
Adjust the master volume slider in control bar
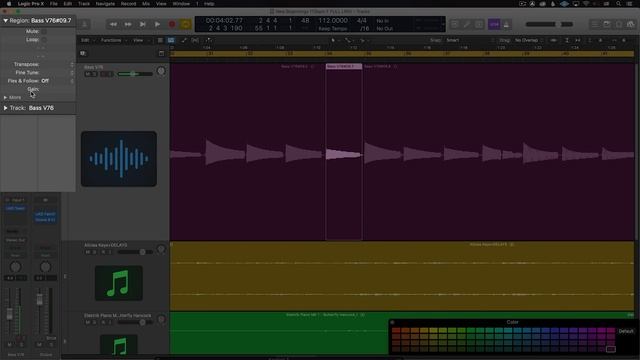click(x=549, y=24)
